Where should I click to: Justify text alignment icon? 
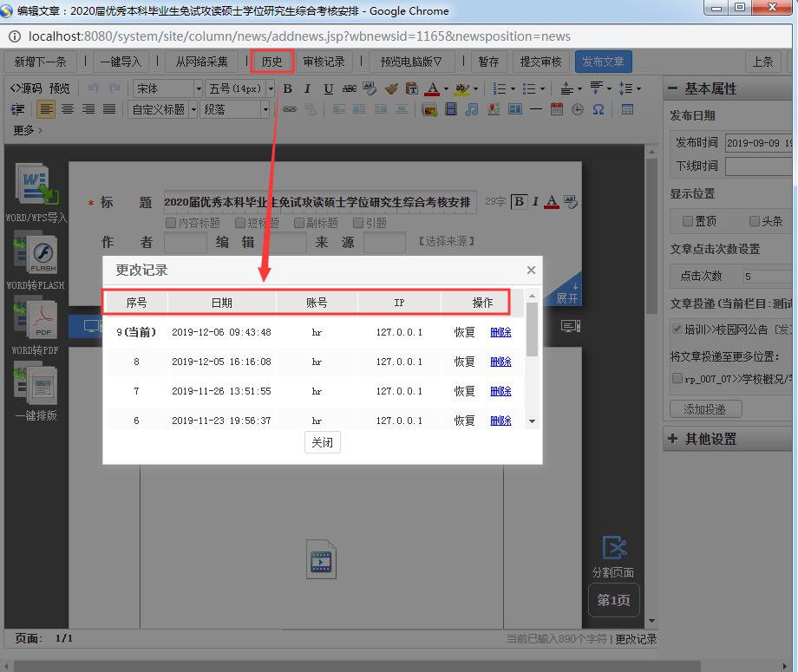click(109, 109)
